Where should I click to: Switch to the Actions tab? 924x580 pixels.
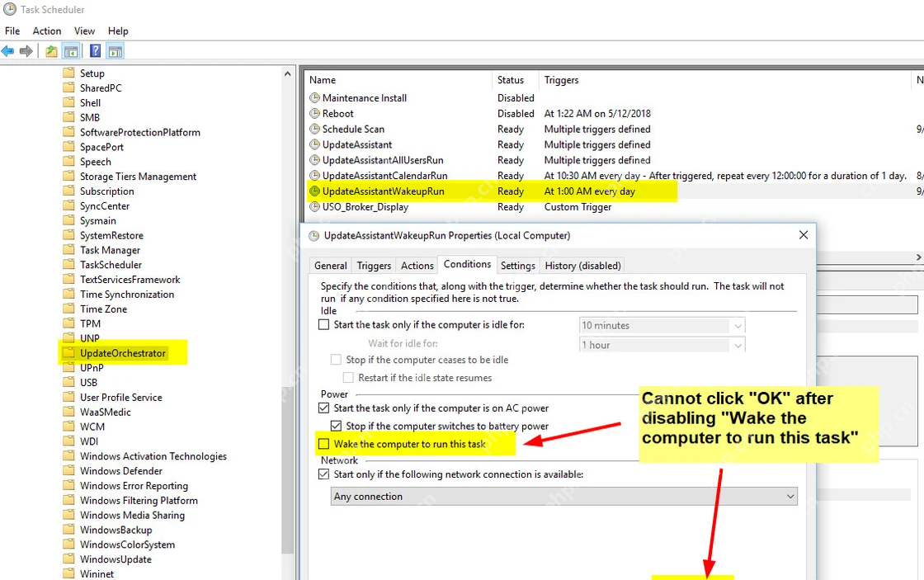click(x=417, y=265)
